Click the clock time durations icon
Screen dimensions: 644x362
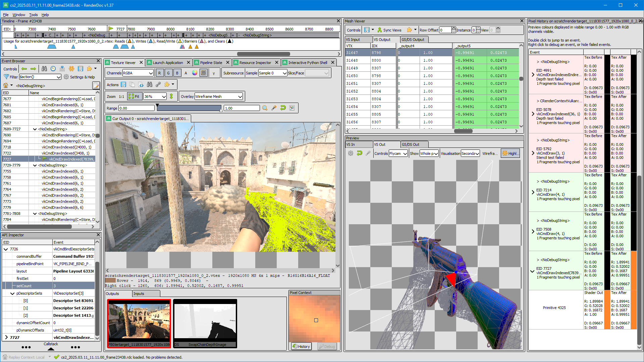pyautogui.click(x=53, y=69)
